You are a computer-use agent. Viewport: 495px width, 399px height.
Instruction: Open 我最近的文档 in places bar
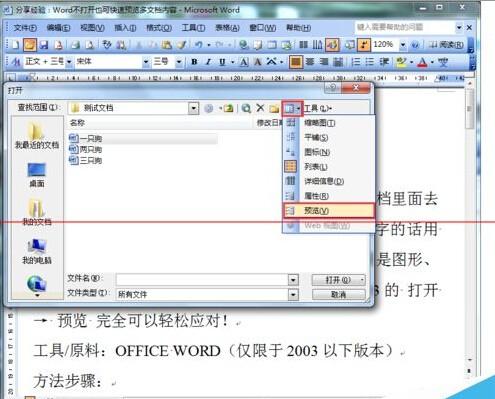pyautogui.click(x=37, y=136)
